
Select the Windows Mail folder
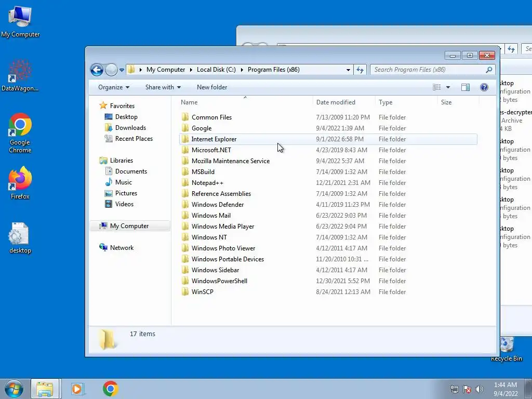[x=211, y=216]
